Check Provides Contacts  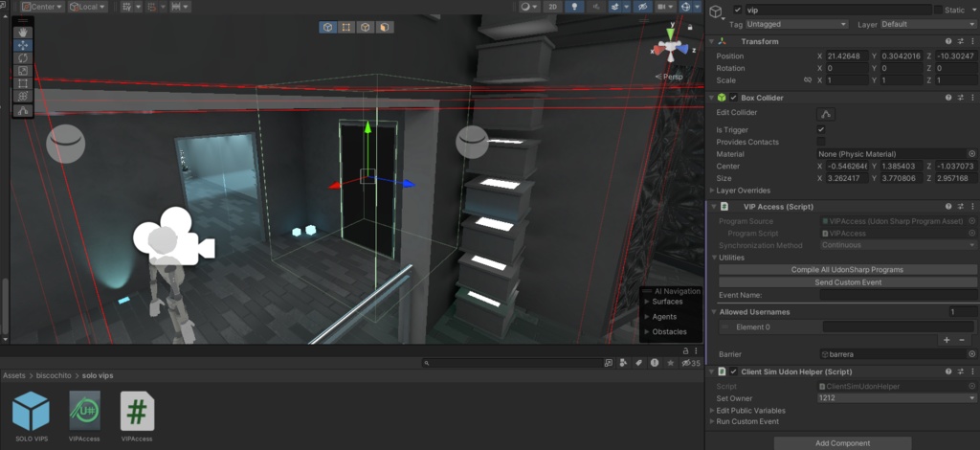821,142
